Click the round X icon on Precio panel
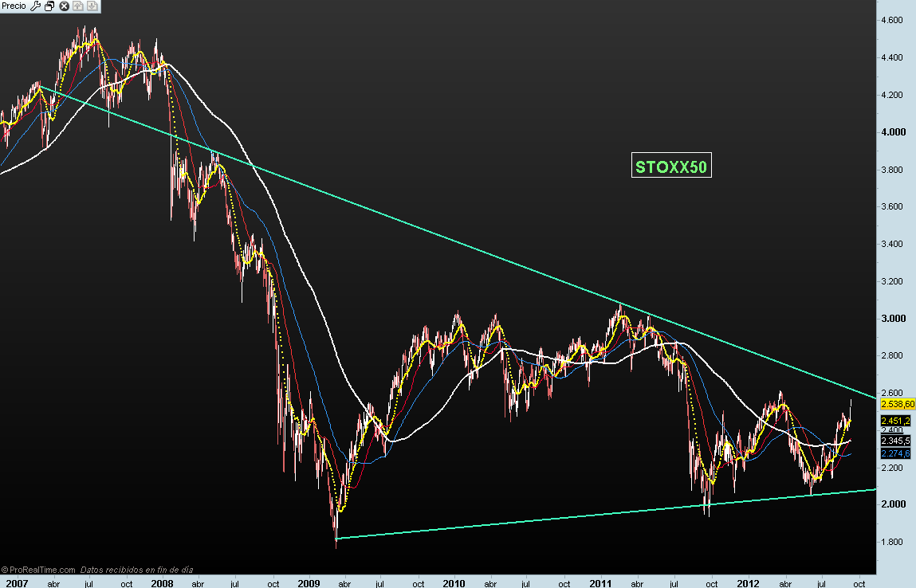Screen dimensions: 916x588 pyautogui.click(x=65, y=6)
